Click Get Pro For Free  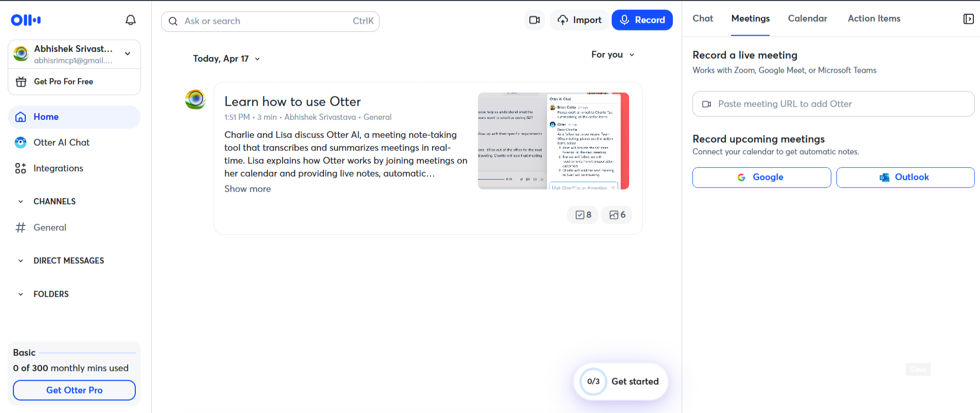(x=74, y=81)
